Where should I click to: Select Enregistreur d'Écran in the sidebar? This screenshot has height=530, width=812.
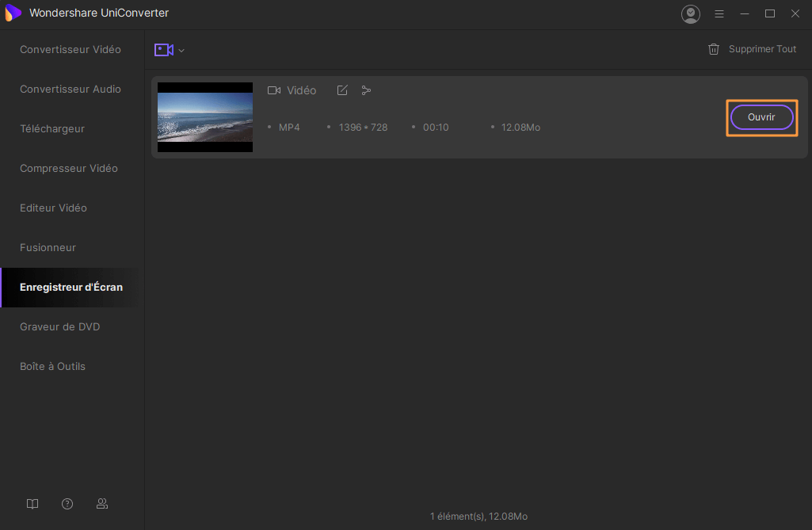point(71,287)
